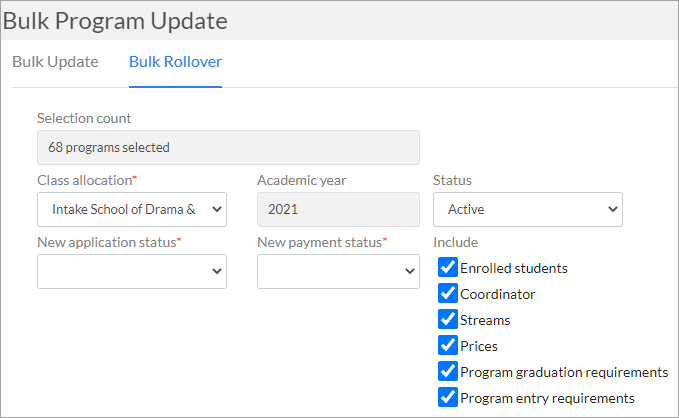Viewport: 679px width, 418px height.
Task: Click the New application status chevron arrow
Action: (217, 272)
